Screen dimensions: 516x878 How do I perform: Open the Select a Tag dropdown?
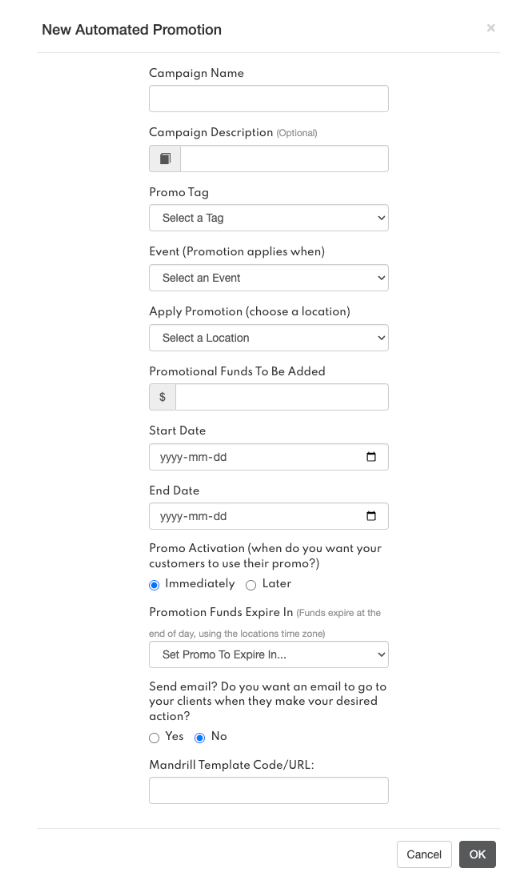coord(269,218)
